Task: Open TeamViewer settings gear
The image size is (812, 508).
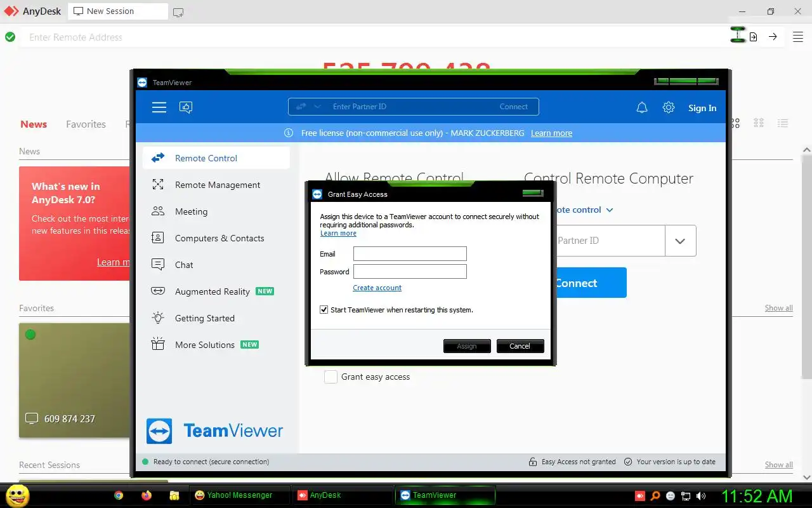Action: point(669,108)
